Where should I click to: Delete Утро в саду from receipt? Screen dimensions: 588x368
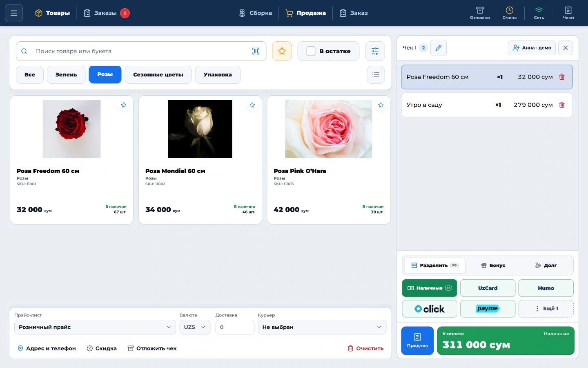tap(562, 105)
